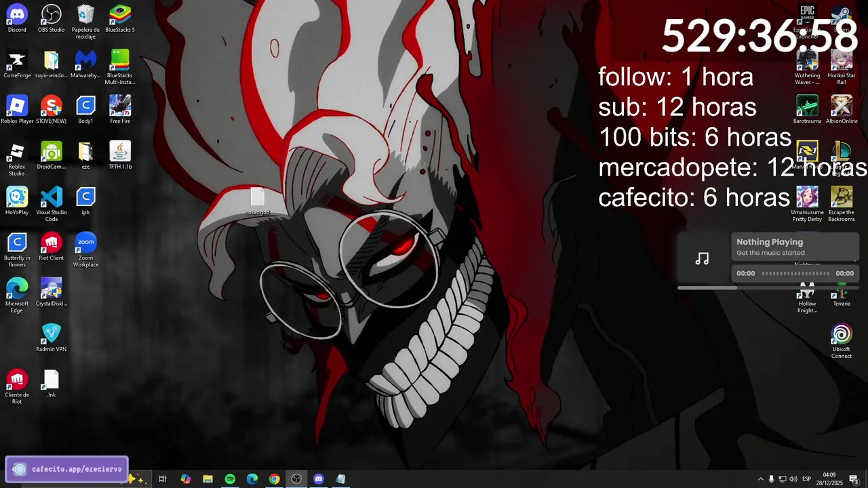
Task: Click the microphone tray icon
Action: pos(771,479)
